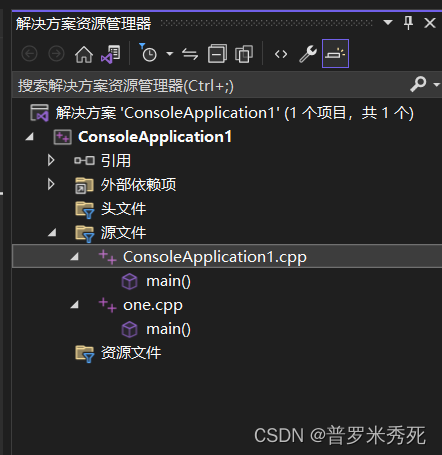Viewport: 442px width, 455px height.
Task: Select the solution 'ConsoleApplication1' root node
Action: click(x=234, y=113)
